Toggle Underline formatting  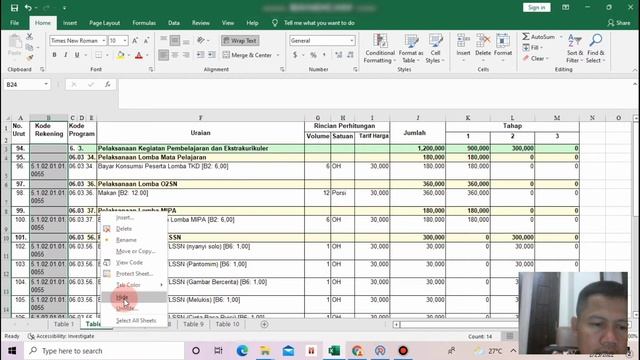(x=77, y=55)
